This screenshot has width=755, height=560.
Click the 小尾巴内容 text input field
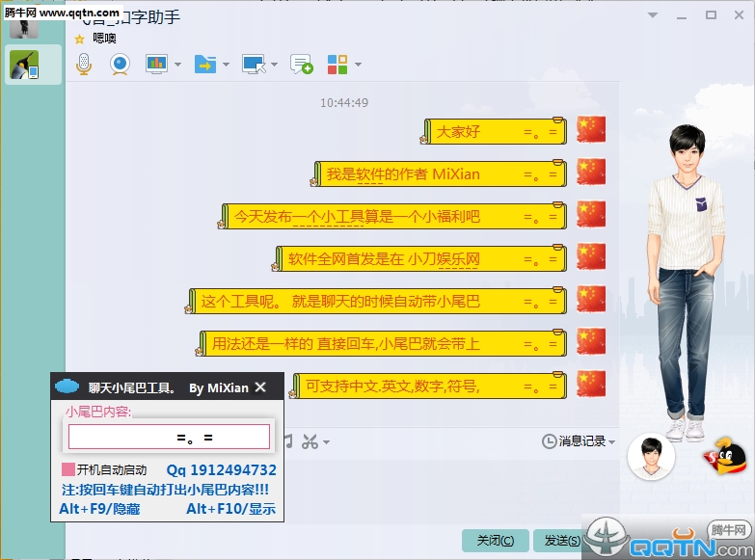point(169,438)
